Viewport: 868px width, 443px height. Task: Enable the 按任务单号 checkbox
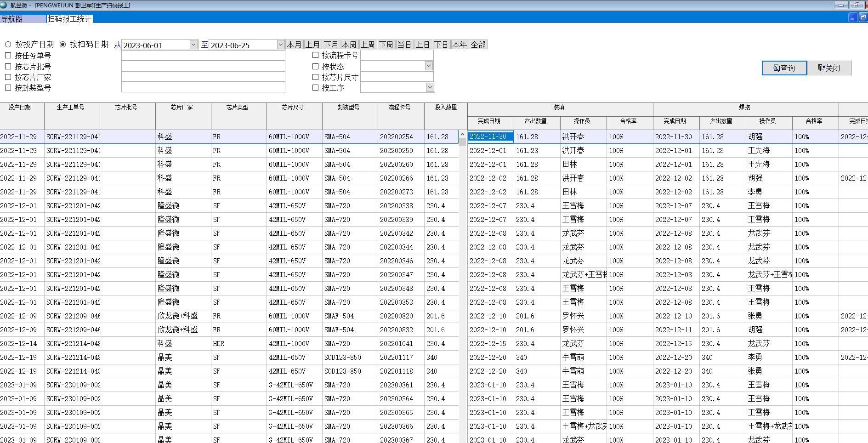point(8,55)
